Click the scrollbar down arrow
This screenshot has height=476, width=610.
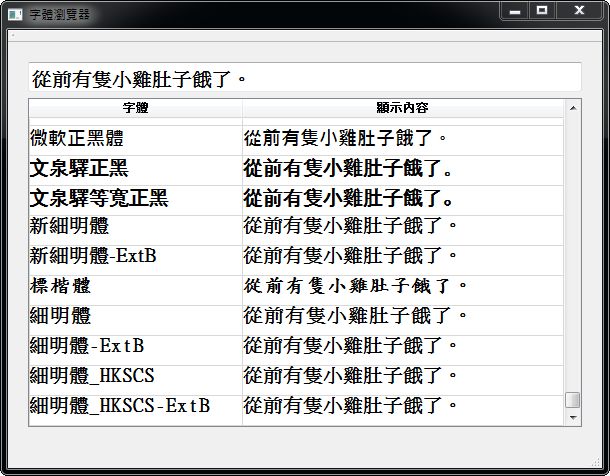(573, 418)
